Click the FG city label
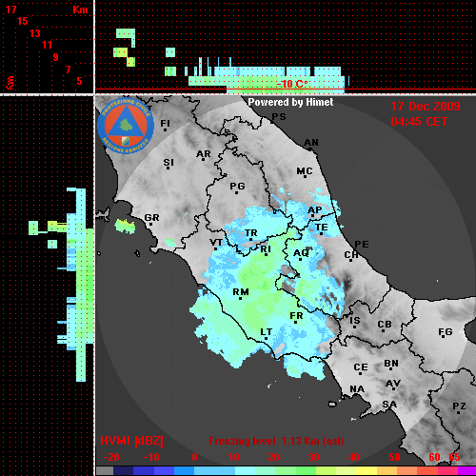Viewport: 476px width, 476px height. pyautogui.click(x=446, y=332)
